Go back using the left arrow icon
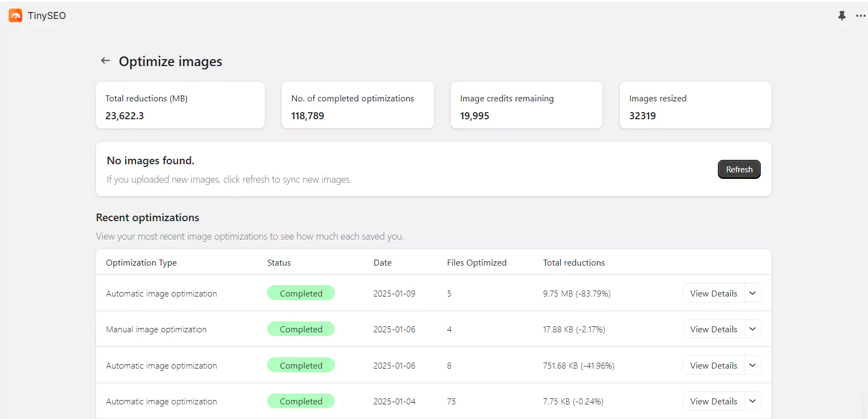 point(106,61)
